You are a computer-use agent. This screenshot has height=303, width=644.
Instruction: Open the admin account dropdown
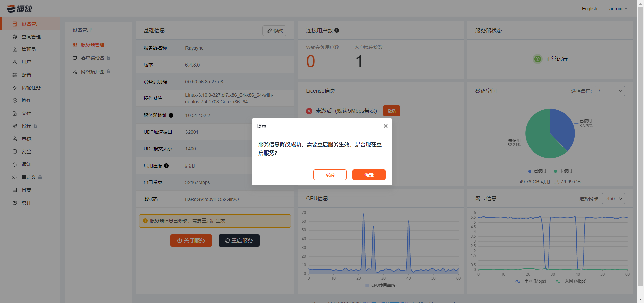618,9
